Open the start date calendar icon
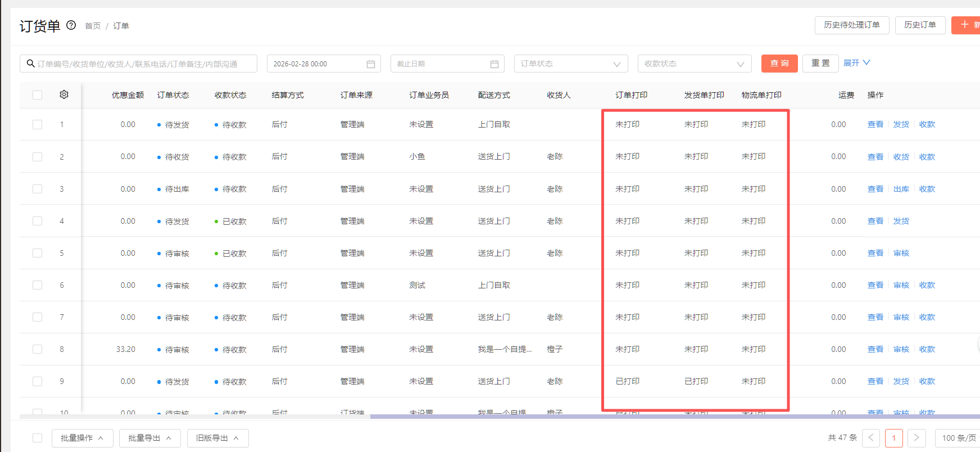This screenshot has height=452, width=980. (371, 64)
